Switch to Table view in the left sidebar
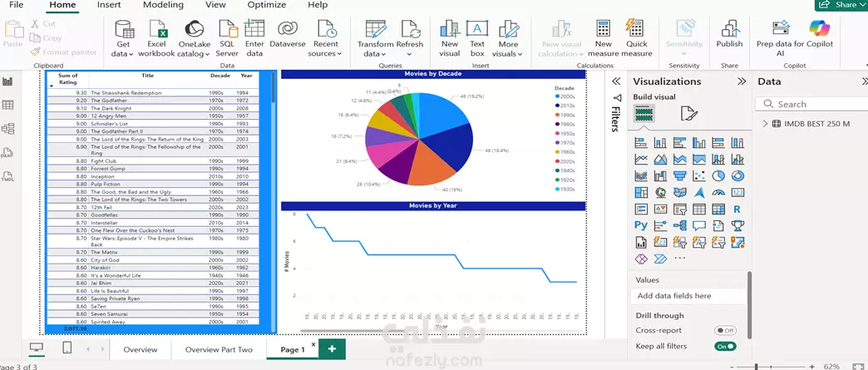868x370 pixels. click(7, 106)
